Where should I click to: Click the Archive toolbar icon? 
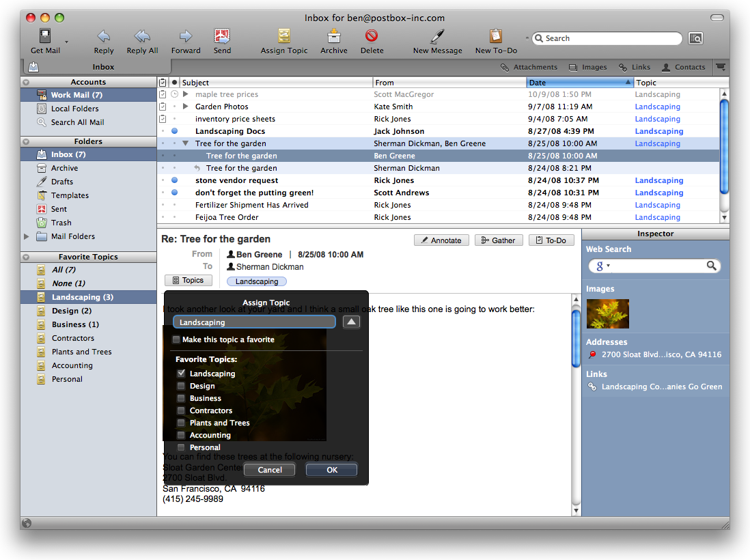[x=334, y=36]
